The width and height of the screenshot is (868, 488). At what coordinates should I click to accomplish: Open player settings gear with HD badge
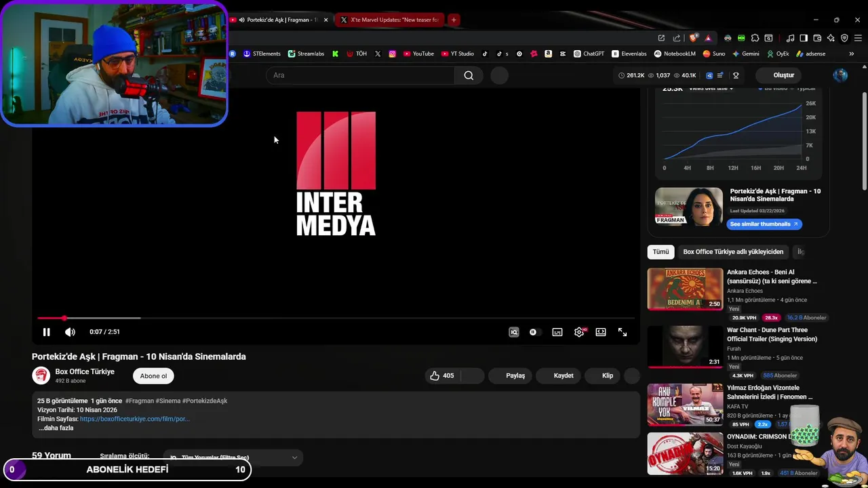(579, 332)
